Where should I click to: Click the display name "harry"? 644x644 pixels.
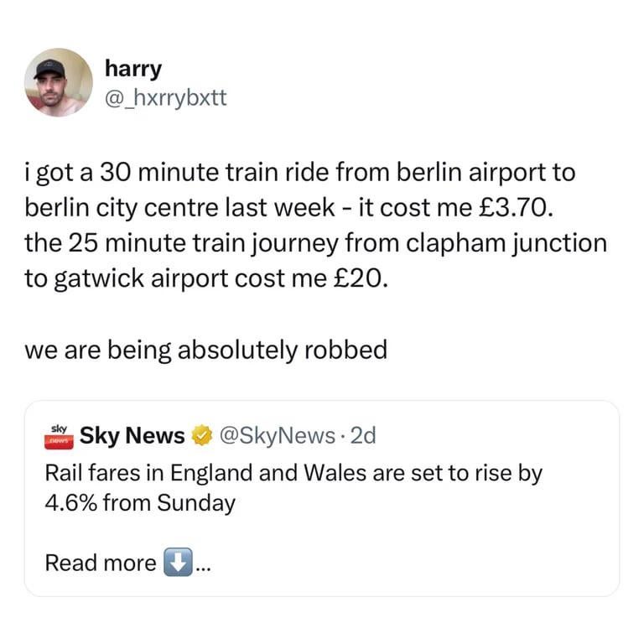[x=132, y=69]
